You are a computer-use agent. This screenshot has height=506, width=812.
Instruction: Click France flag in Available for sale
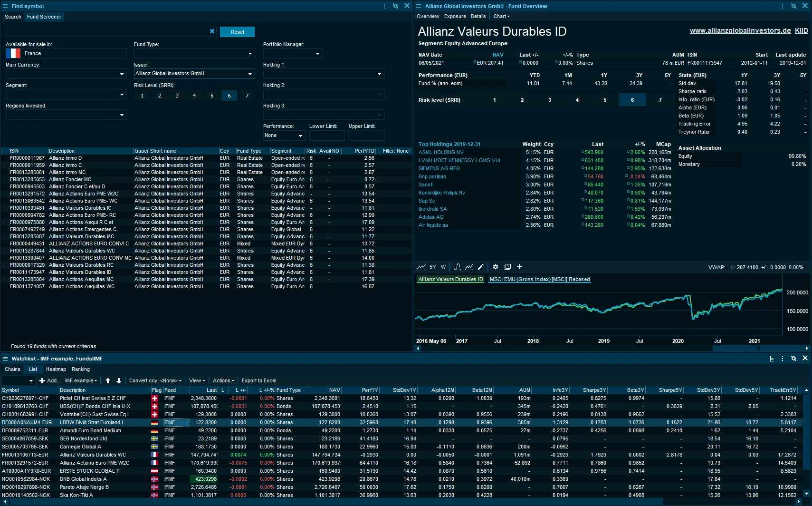click(13, 53)
